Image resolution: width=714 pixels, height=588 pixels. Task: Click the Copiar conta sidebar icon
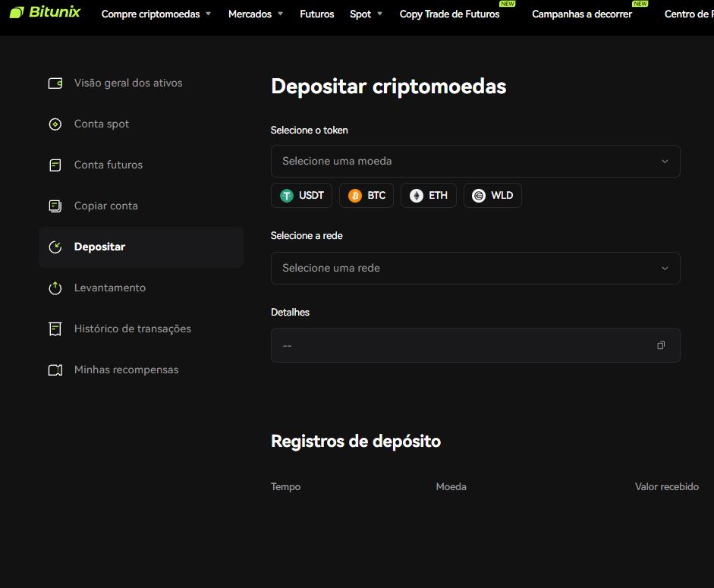point(55,206)
